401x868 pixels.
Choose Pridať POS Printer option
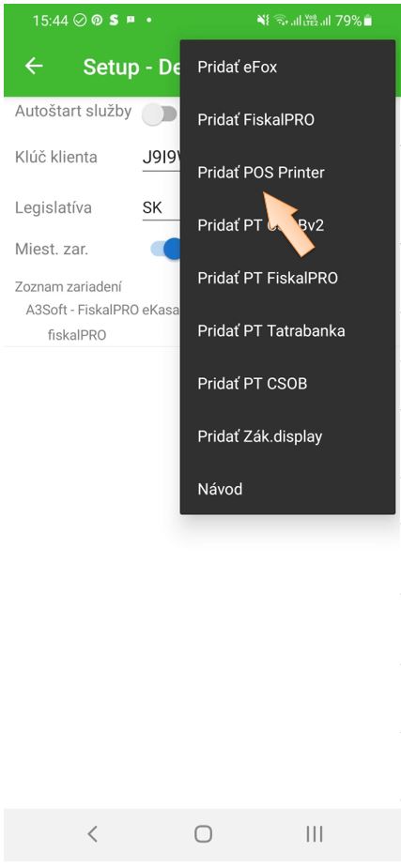pos(287,173)
